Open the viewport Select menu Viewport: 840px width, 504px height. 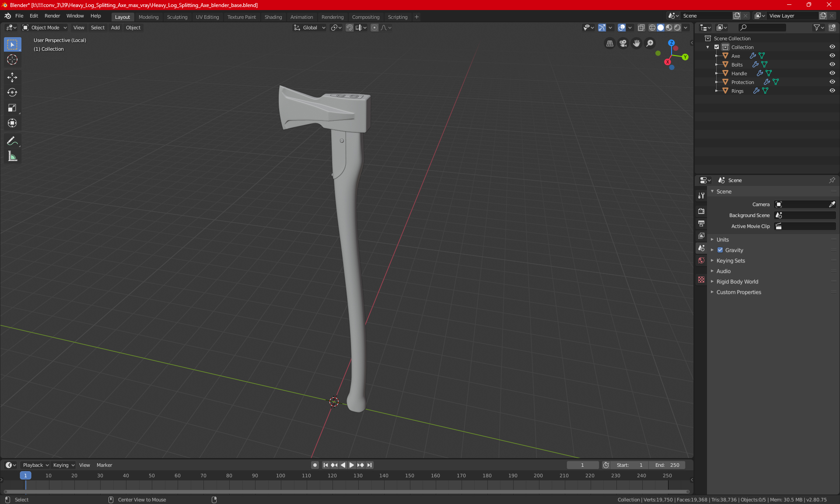click(x=98, y=28)
